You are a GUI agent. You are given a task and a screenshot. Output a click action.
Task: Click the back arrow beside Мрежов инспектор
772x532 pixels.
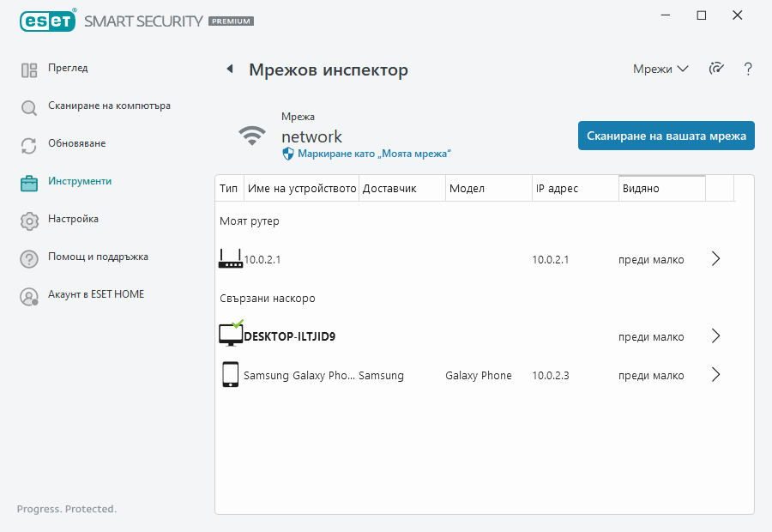point(229,70)
